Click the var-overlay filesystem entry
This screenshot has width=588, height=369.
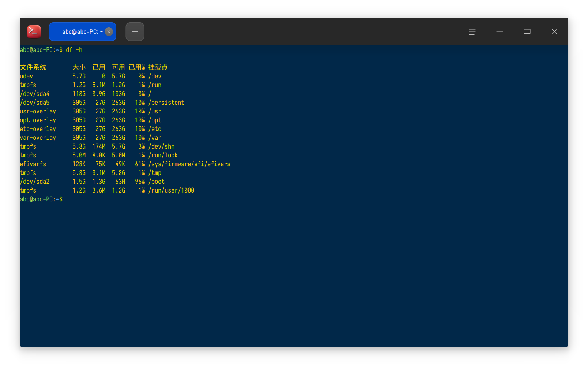click(x=38, y=138)
